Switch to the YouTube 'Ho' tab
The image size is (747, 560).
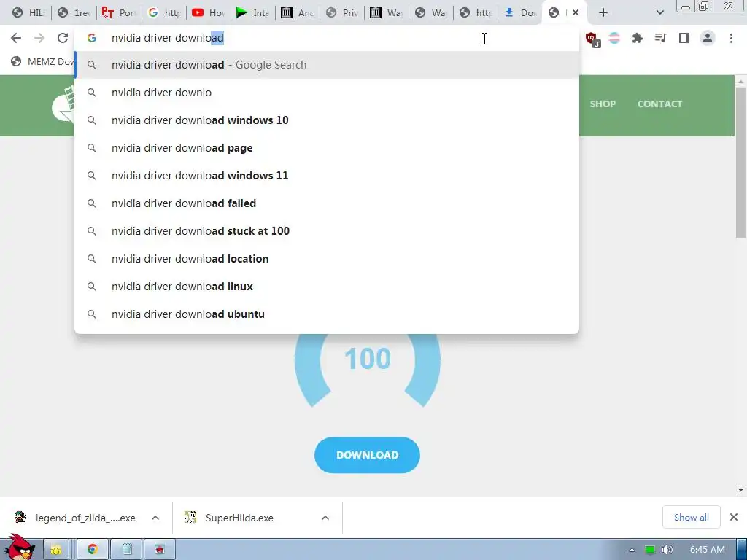click(x=208, y=13)
